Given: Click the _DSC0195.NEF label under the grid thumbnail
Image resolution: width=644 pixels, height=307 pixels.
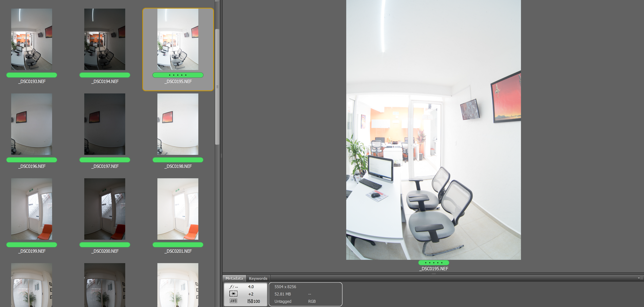Looking at the screenshot, I should 178,82.
